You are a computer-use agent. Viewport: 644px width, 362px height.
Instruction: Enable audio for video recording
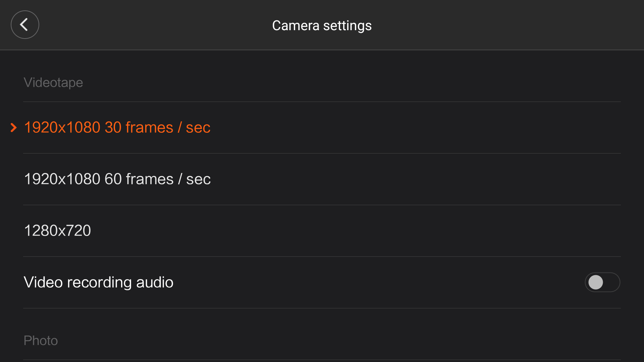(x=602, y=282)
